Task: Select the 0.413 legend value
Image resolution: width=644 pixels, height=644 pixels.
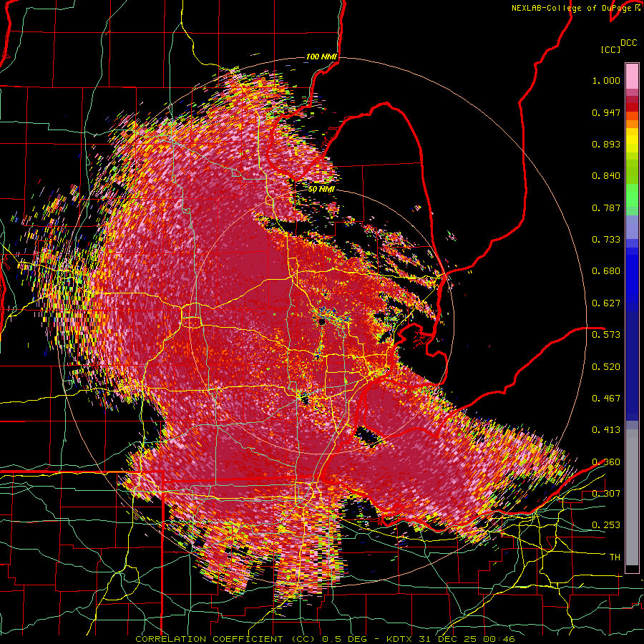Action: point(606,430)
